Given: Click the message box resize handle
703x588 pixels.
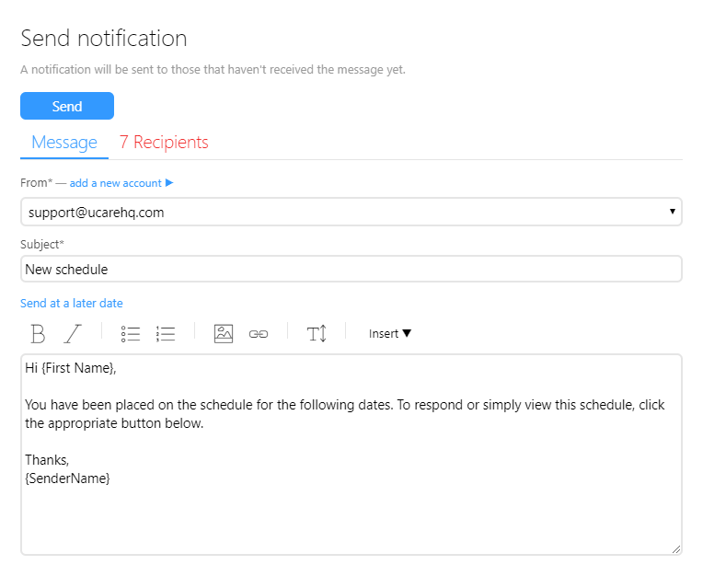Looking at the screenshot, I should [x=676, y=548].
